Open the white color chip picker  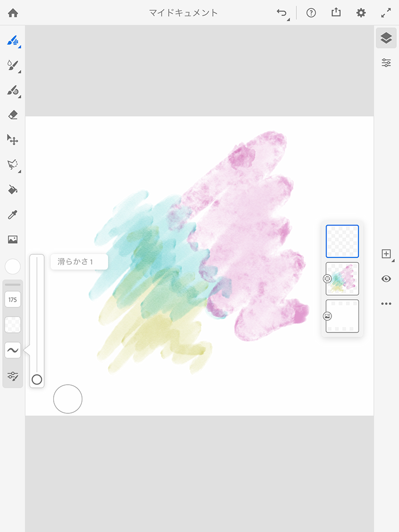point(13,267)
